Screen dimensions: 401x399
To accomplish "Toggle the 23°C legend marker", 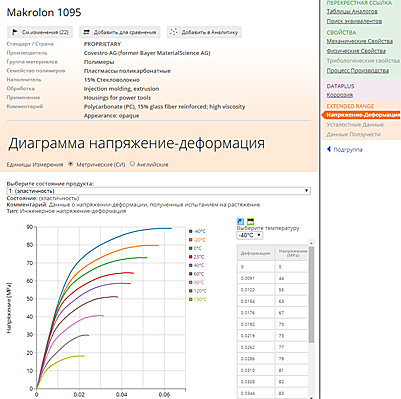I will click(x=191, y=257).
